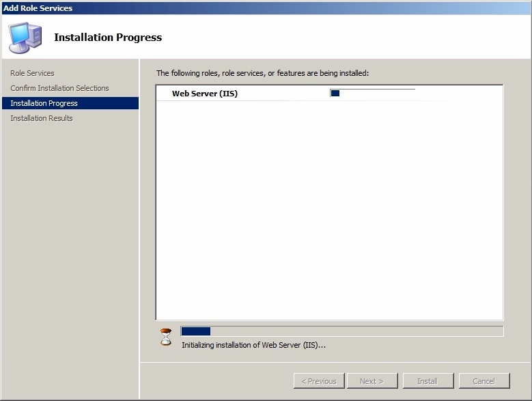
Task: Click the Add Role Services title bar
Action: [x=266, y=8]
